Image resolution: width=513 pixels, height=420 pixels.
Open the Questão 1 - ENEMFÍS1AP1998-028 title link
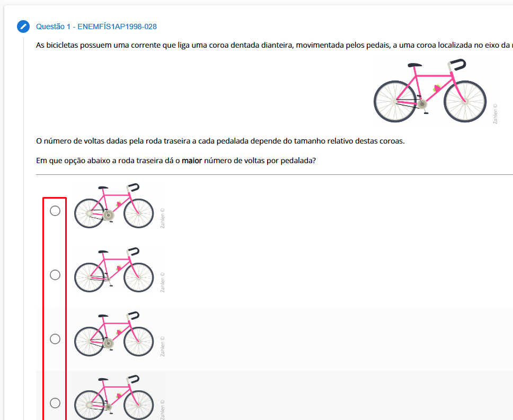(96, 26)
